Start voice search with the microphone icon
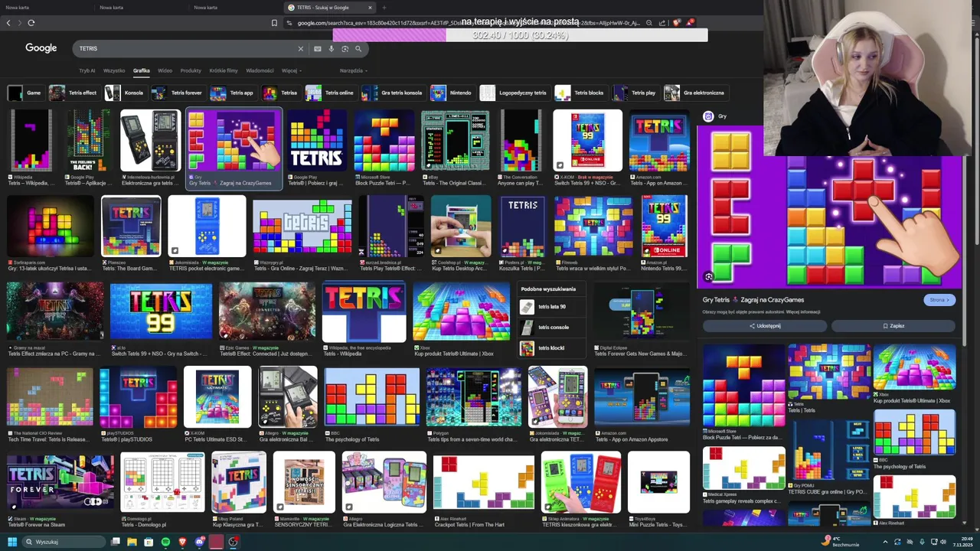Image resolution: width=980 pixels, height=551 pixels. tap(332, 48)
